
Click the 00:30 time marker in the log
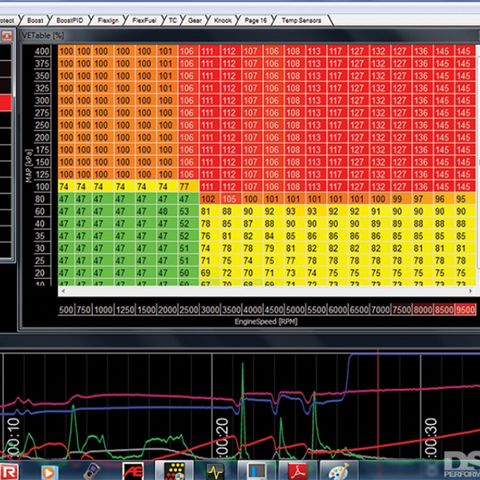(x=431, y=437)
